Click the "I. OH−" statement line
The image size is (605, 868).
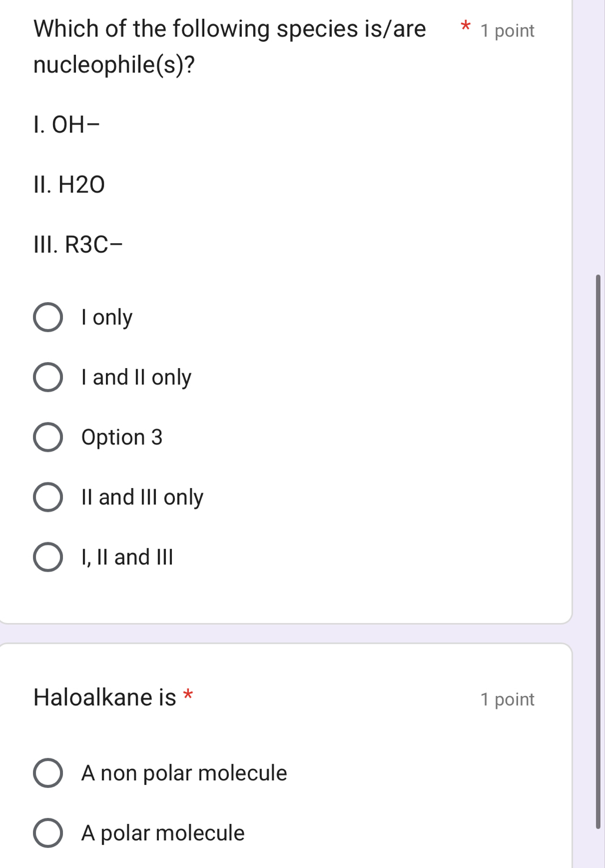pos(67,125)
